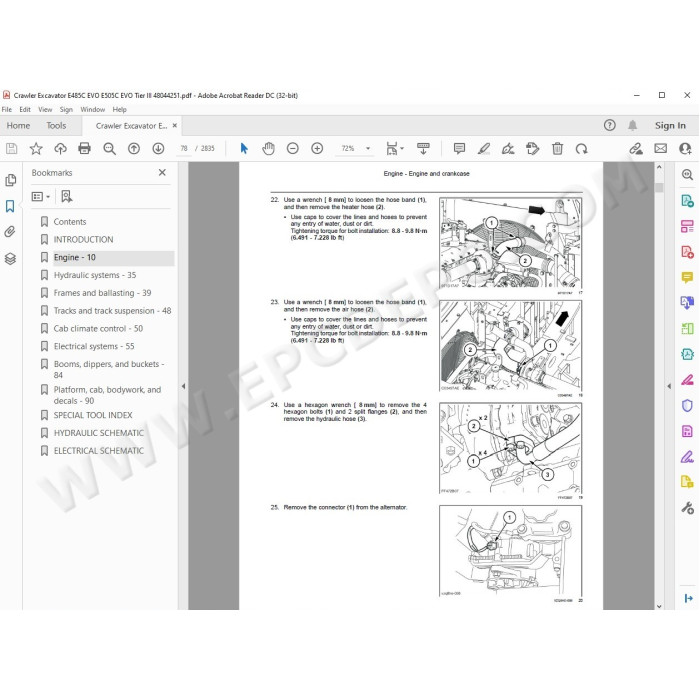Close the Crawler Excavator document tab

click(175, 125)
